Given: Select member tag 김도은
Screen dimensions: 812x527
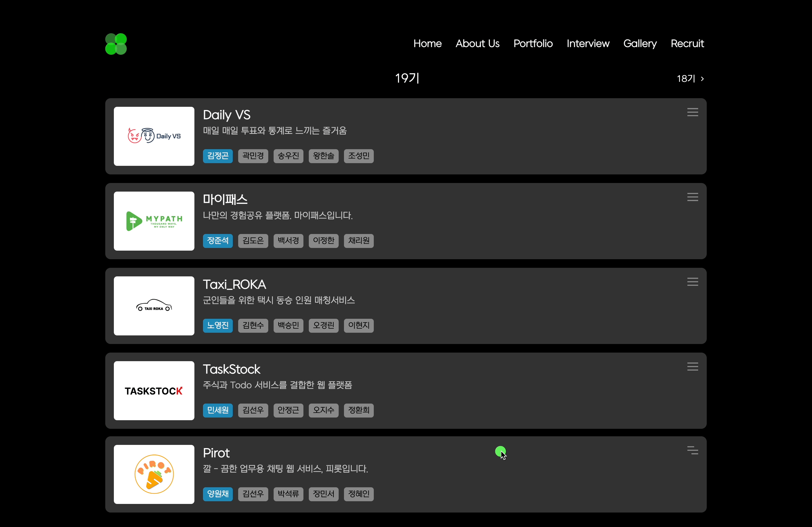Looking at the screenshot, I should pos(253,241).
